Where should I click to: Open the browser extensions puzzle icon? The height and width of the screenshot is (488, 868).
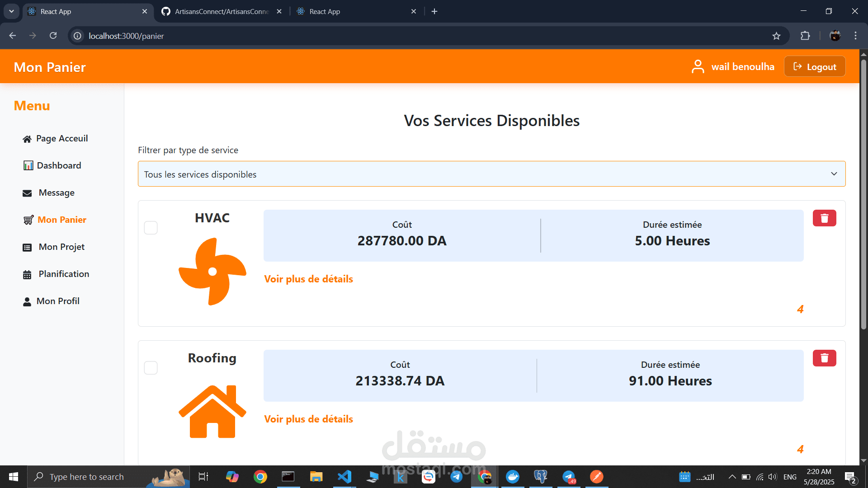coord(805,36)
